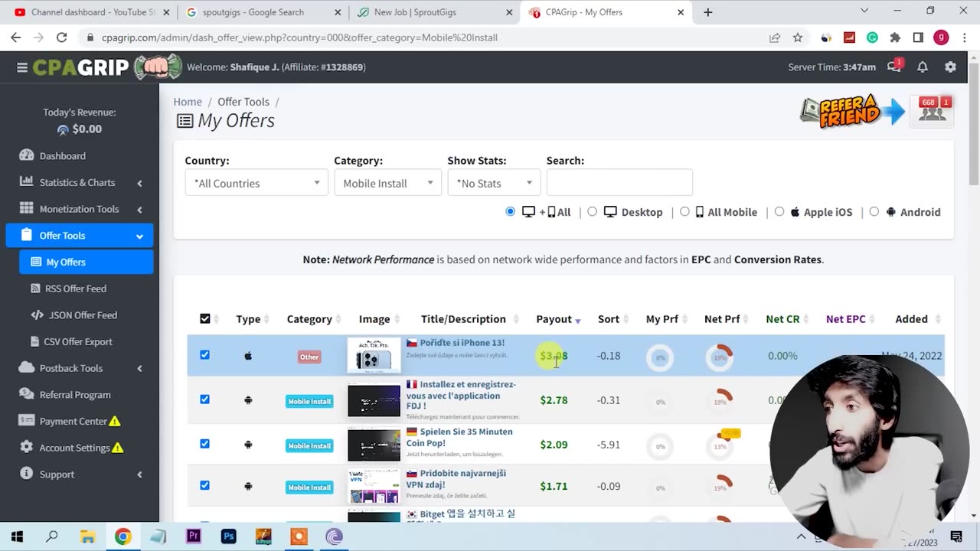Uncheck the Installez et enregistrez offer checkbox
This screenshot has height=551, width=980.
pos(204,399)
